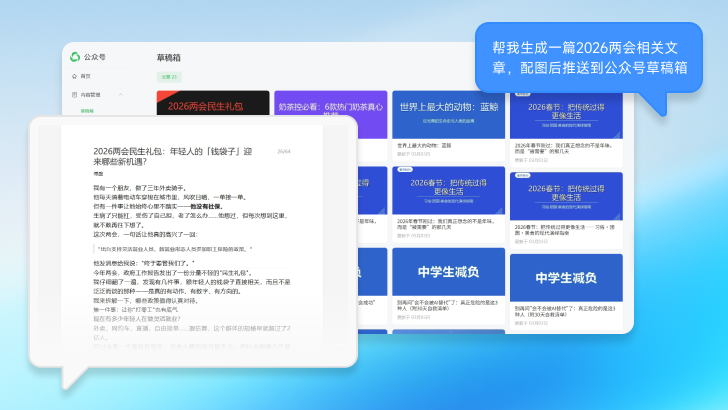
Task: Open the 世界上最大的动物：蓝鲸 cover thumbnail
Action: click(x=448, y=114)
